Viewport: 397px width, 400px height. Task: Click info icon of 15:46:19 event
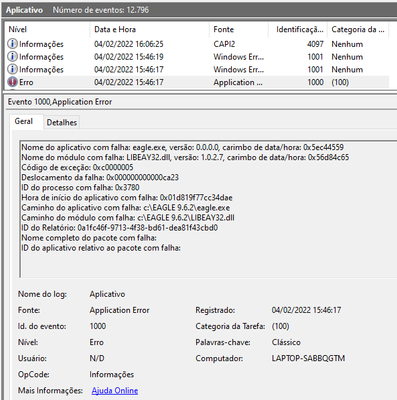[12, 56]
